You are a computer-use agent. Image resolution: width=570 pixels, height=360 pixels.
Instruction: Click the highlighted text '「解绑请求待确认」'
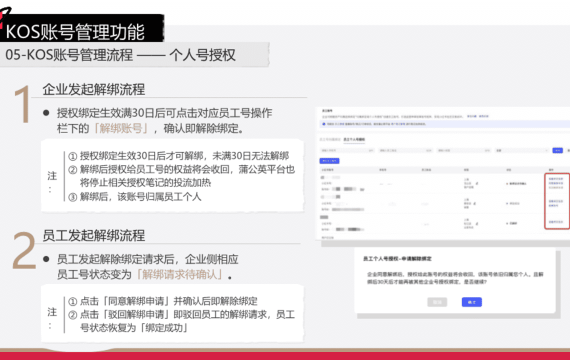(180, 274)
